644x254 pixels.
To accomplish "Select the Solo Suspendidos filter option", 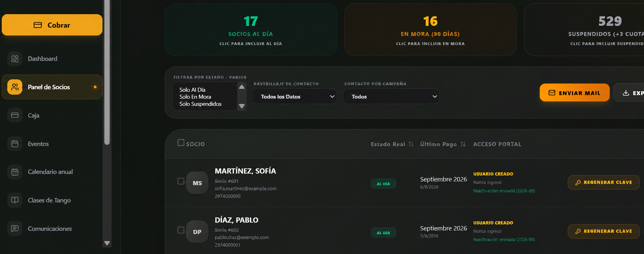I will 200,104.
